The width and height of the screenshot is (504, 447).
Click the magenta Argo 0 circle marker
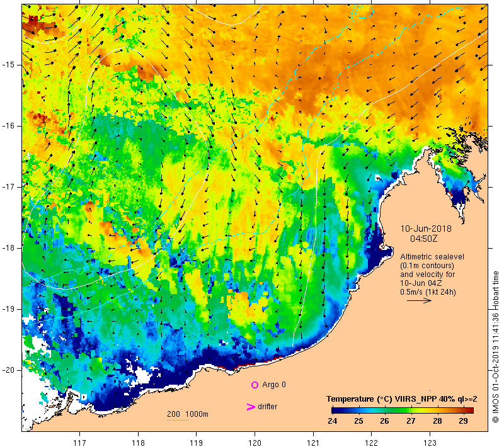[255, 385]
